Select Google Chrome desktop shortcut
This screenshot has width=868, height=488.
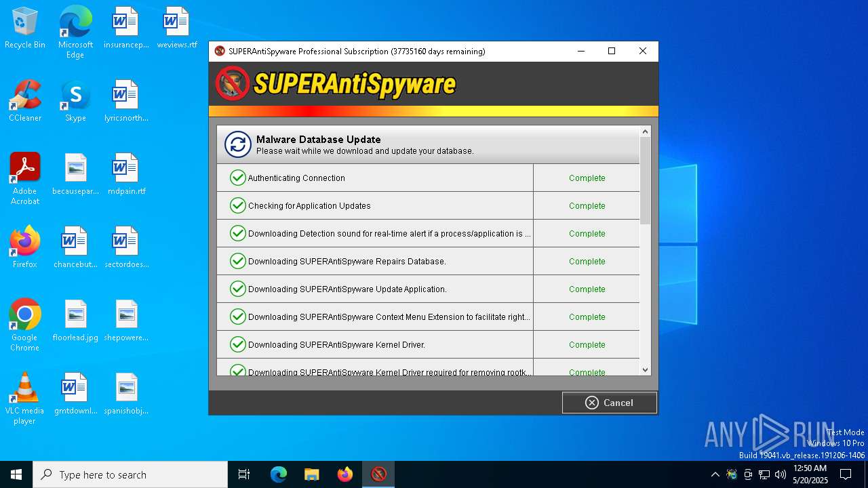coord(25,325)
